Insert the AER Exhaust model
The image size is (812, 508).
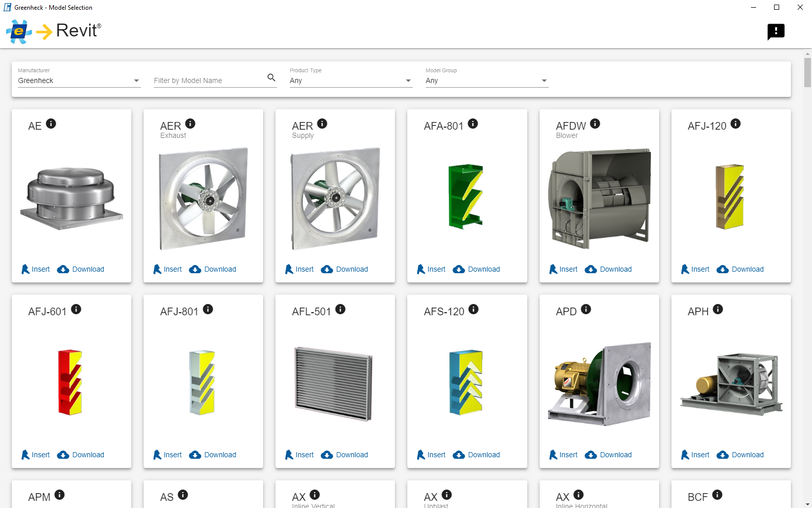[x=167, y=269]
